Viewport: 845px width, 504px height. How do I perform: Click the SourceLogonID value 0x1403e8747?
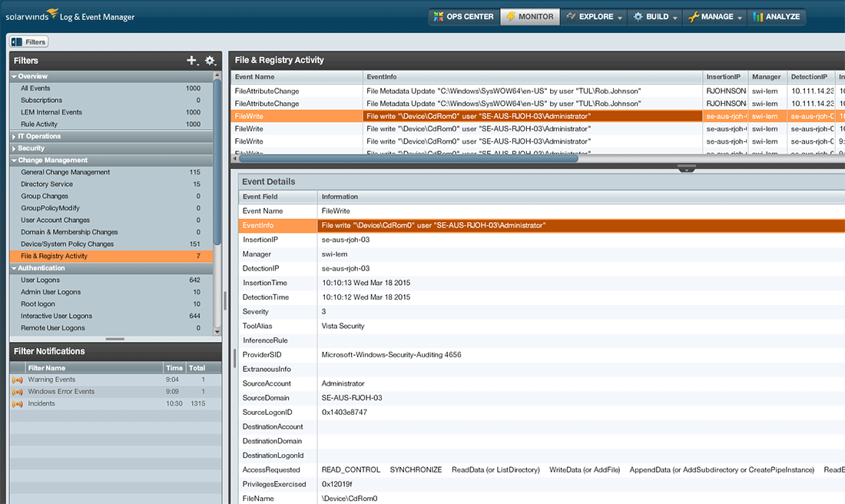pyautogui.click(x=344, y=413)
